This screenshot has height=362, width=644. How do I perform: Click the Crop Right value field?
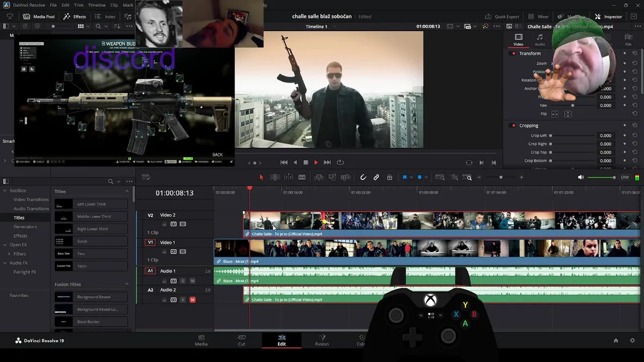(x=605, y=144)
